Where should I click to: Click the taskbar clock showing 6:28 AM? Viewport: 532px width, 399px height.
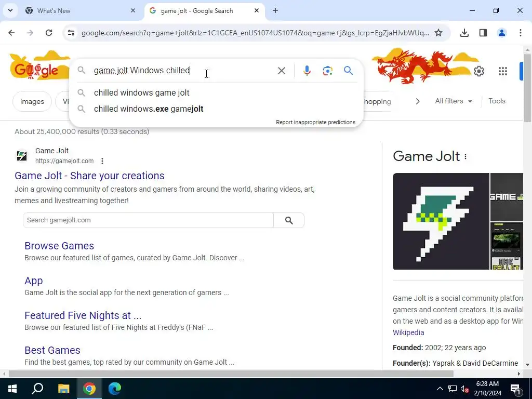[x=487, y=389]
